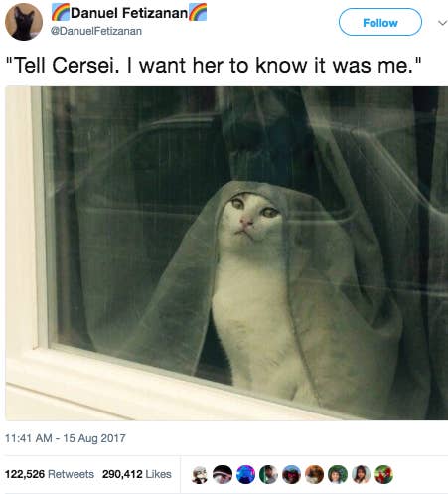The width and height of the screenshot is (448, 494).
Task: Open the tweet options chevron dropdown
Action: [x=442, y=23]
